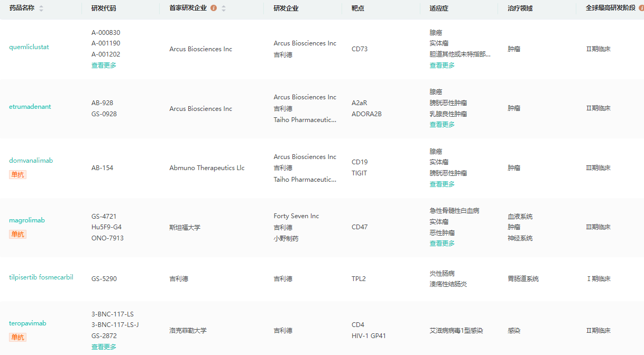Image resolution: width=644 pixels, height=355 pixels.
Task: Click 感染 therapeutic area in teropavimab row
Action: point(514,331)
